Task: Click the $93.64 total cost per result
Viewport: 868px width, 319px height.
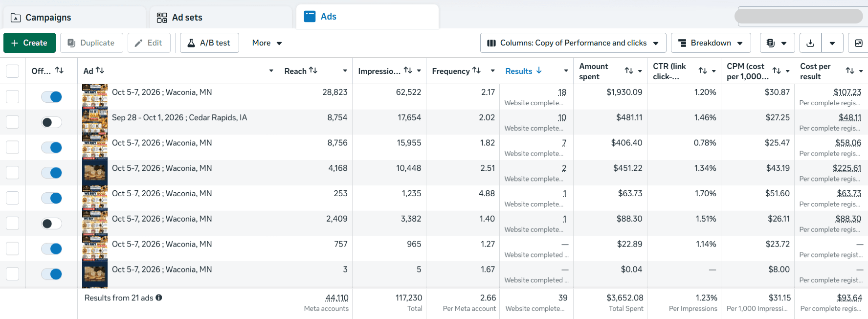Action: pyautogui.click(x=849, y=297)
